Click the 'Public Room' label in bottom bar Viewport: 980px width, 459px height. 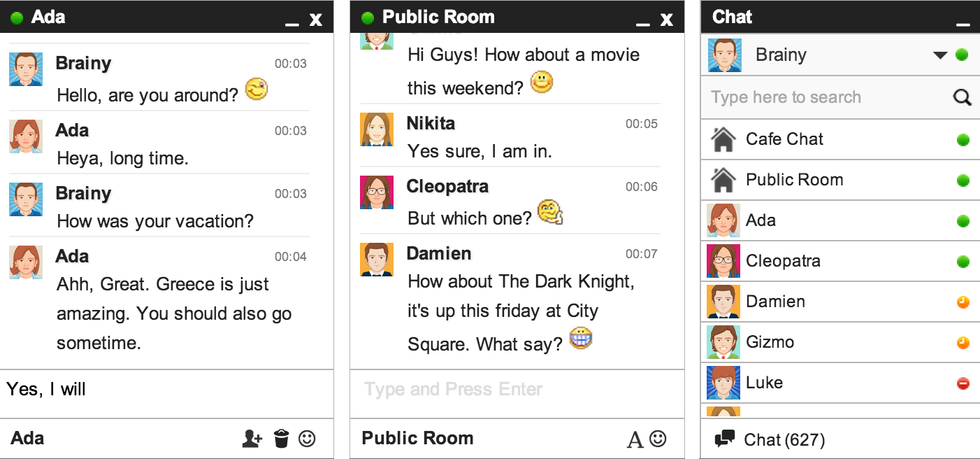(x=417, y=439)
